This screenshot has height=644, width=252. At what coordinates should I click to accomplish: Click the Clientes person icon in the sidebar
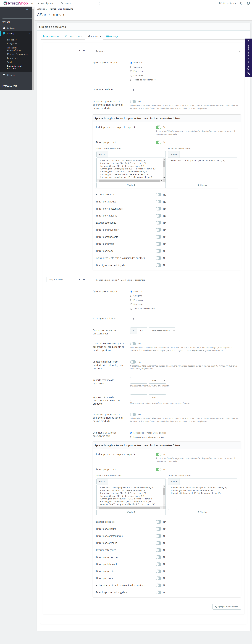click(x=4, y=75)
